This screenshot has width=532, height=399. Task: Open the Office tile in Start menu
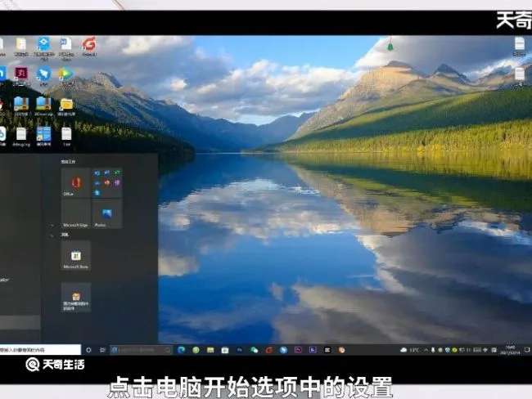76,183
